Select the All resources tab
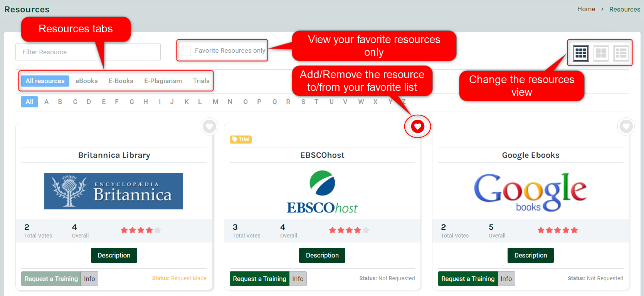This screenshot has height=296, width=644. (x=45, y=81)
